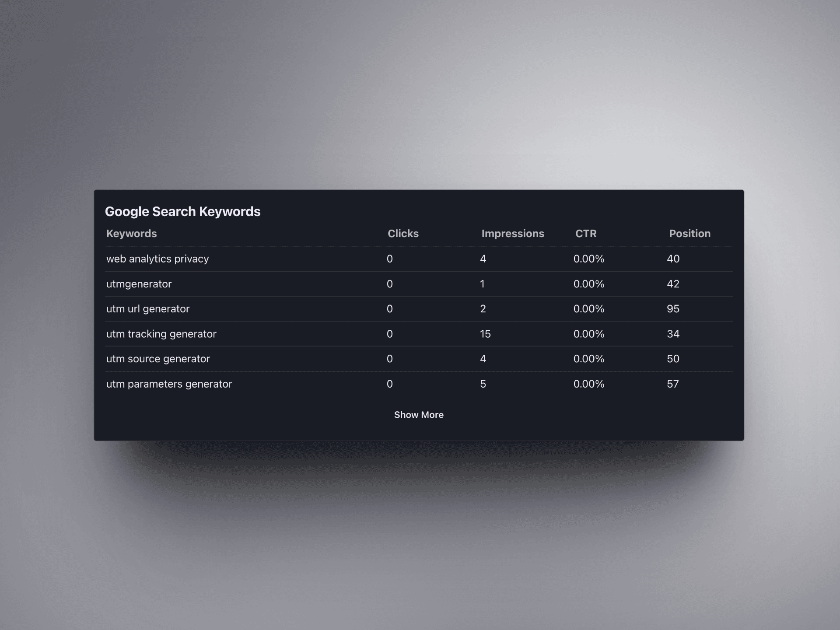Click clicks value 0 for utm tracking generator
840x630 pixels.
tap(390, 334)
